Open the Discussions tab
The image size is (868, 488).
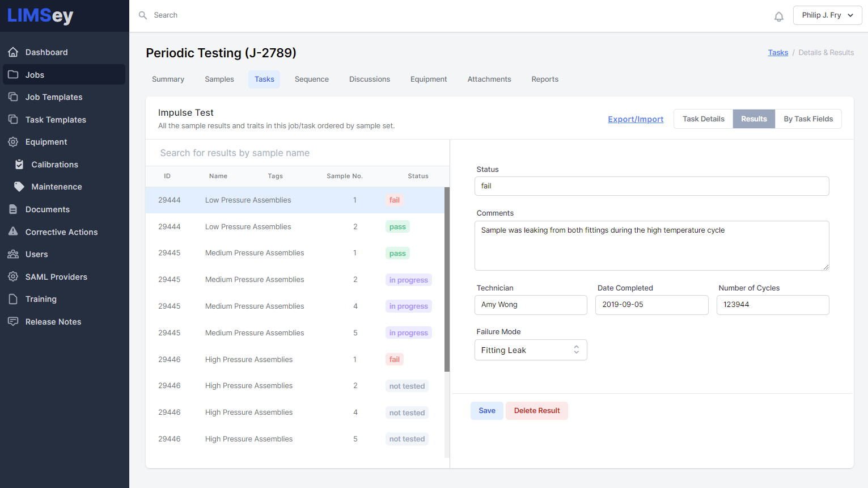click(x=369, y=79)
